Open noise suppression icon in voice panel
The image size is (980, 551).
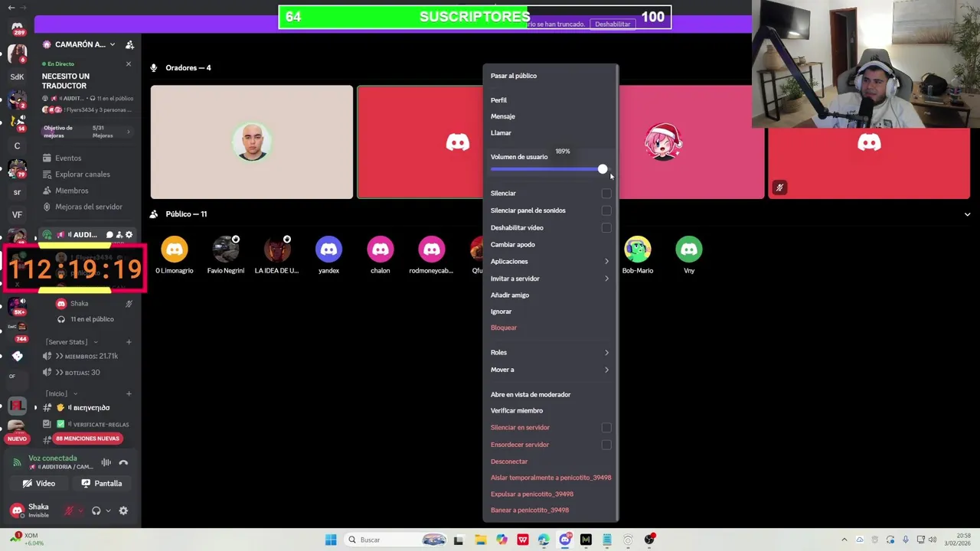[x=106, y=462]
